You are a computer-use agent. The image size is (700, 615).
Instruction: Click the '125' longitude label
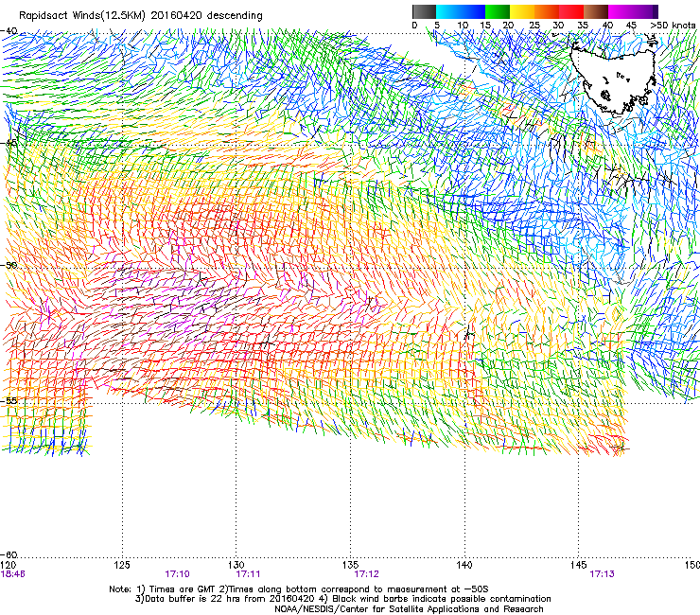122,565
